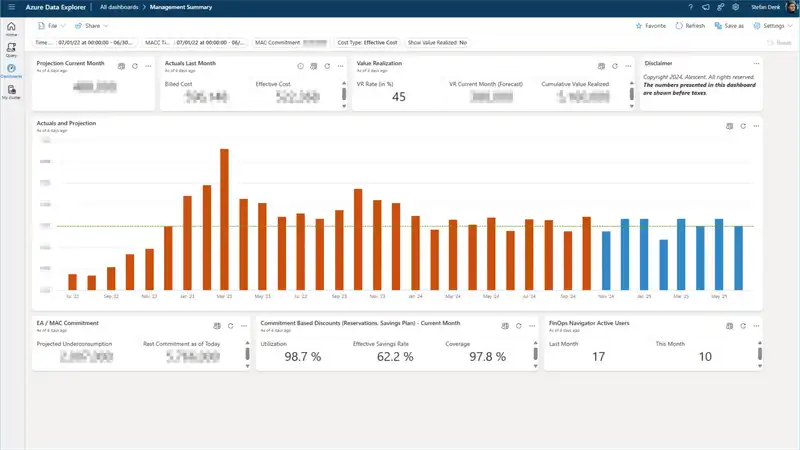Viewport: 800px width, 450px height.
Task: Expand the Share dropdown
Action: coord(92,25)
